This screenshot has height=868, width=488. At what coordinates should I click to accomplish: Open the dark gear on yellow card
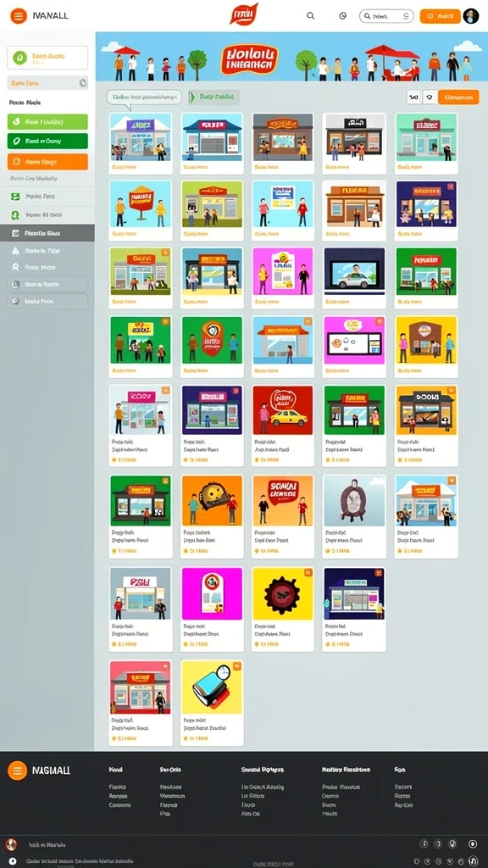click(283, 609)
